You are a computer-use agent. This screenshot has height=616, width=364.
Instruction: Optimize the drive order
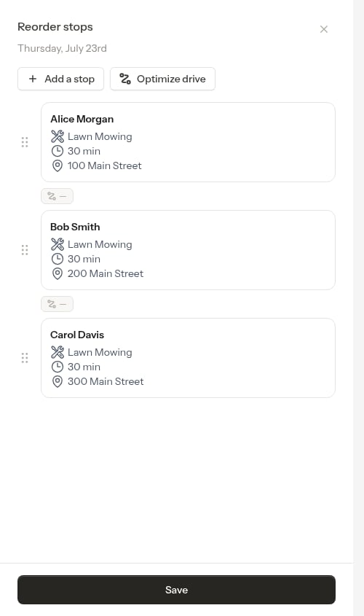coord(162,79)
